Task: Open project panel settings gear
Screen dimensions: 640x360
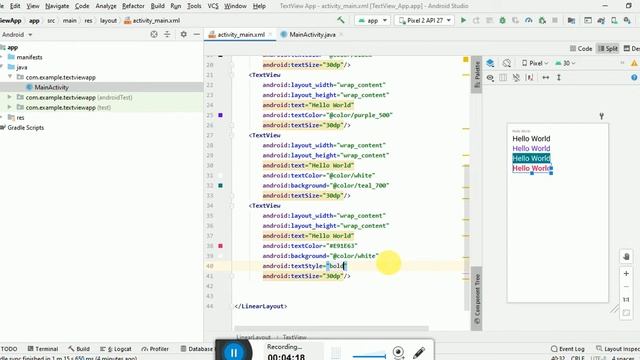Action: (184, 34)
